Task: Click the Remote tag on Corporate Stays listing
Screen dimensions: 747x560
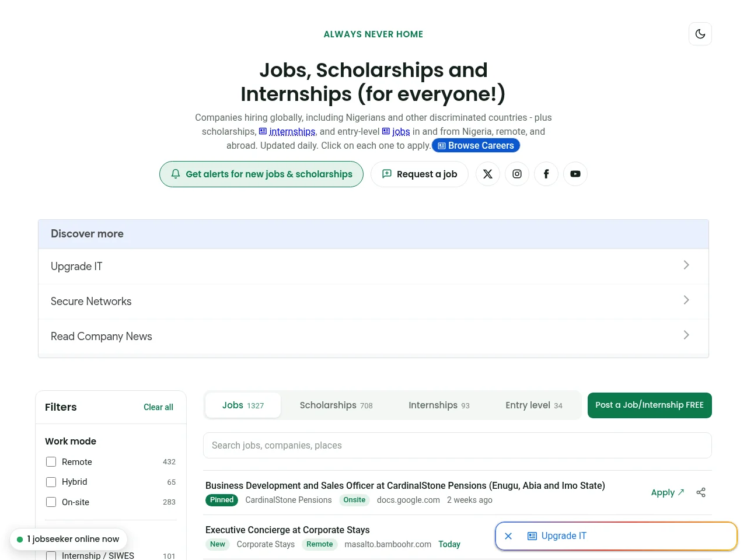Action: point(320,544)
